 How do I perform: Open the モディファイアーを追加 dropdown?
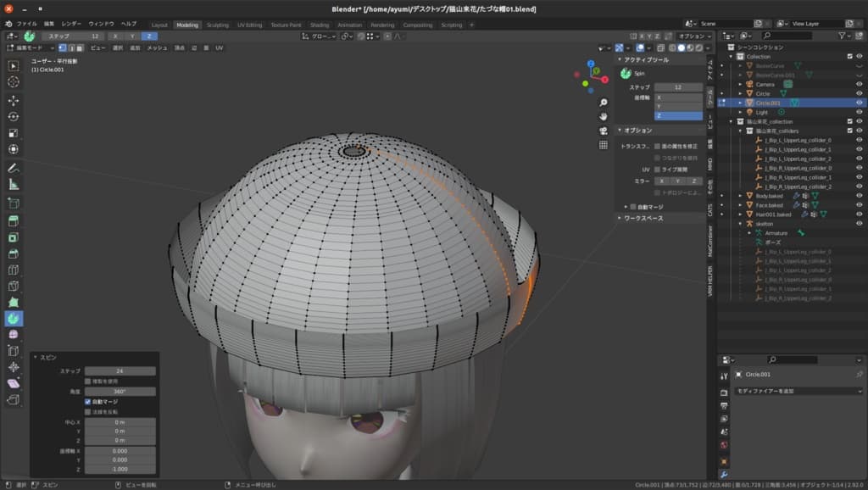pyautogui.click(x=797, y=391)
